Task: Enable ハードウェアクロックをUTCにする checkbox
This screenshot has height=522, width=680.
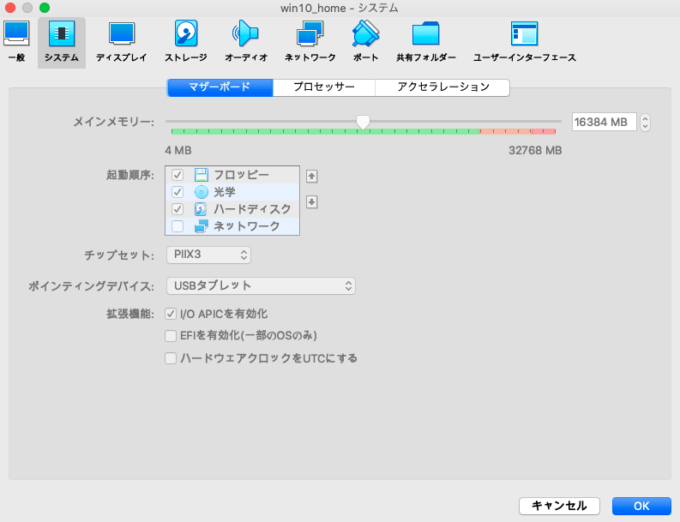Action: coord(170,358)
